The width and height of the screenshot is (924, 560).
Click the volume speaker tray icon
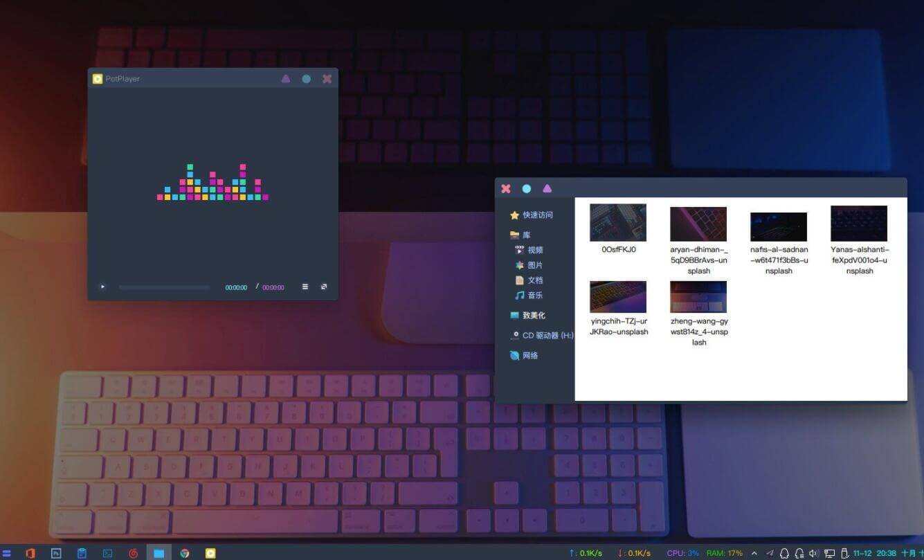(814, 553)
